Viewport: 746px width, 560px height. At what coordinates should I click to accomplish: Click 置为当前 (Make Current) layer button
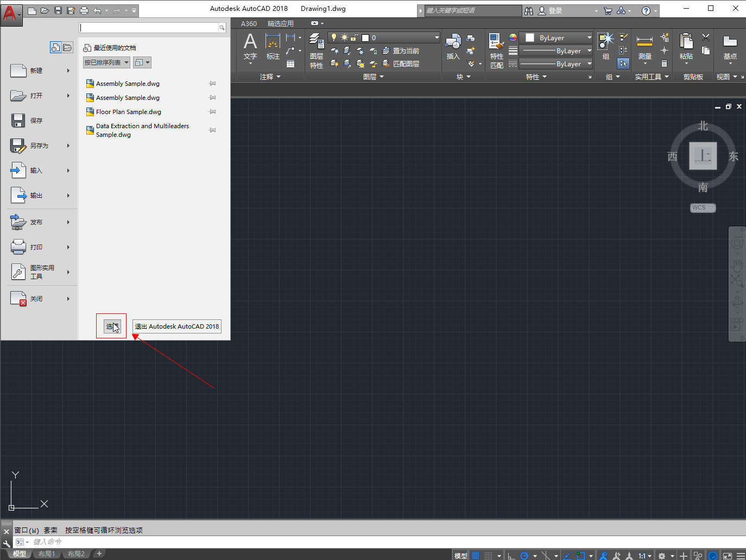(x=401, y=51)
